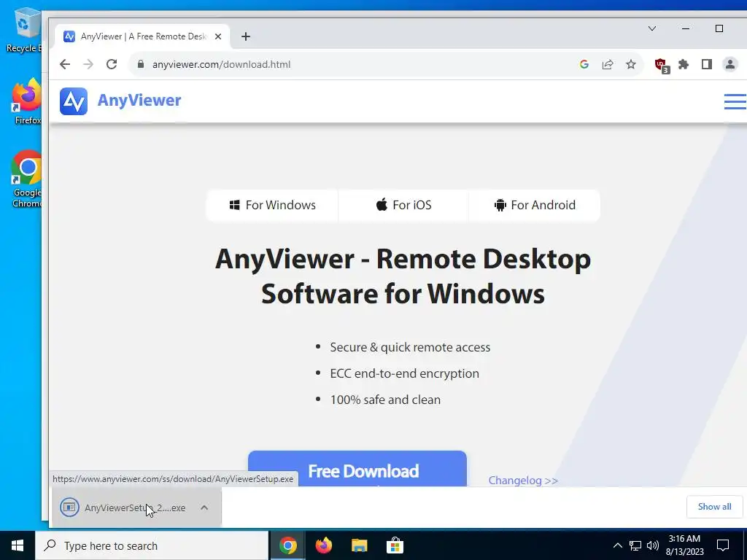The height and width of the screenshot is (560, 747).
Task: Open the Chrome profile avatar
Action: click(729, 64)
